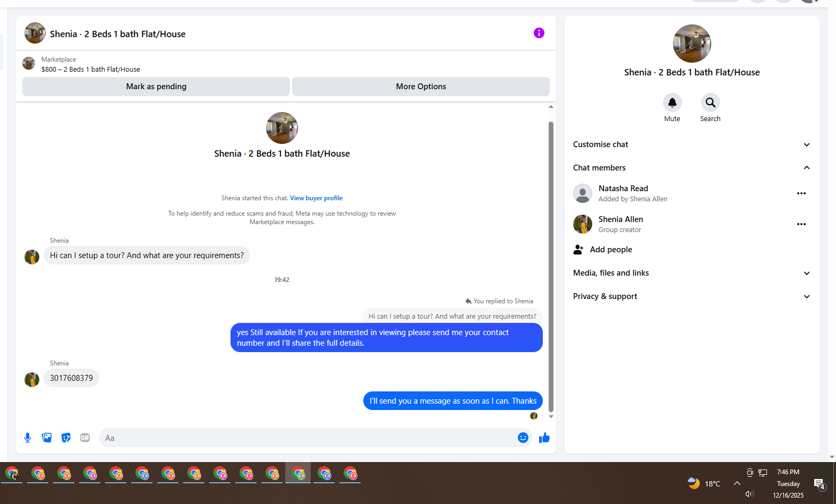Image resolution: width=836 pixels, height=504 pixels.
Task: Open the active Chrome window in taskbar
Action: [298, 473]
